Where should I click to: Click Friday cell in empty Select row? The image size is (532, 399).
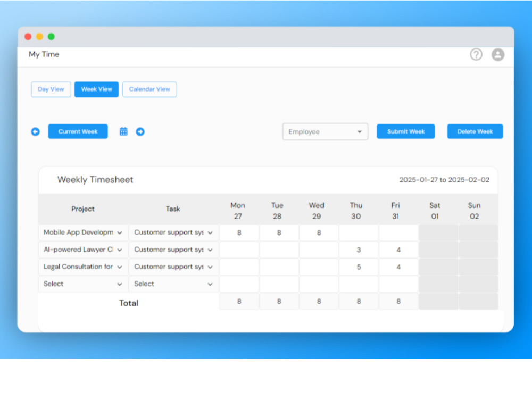[x=398, y=284]
